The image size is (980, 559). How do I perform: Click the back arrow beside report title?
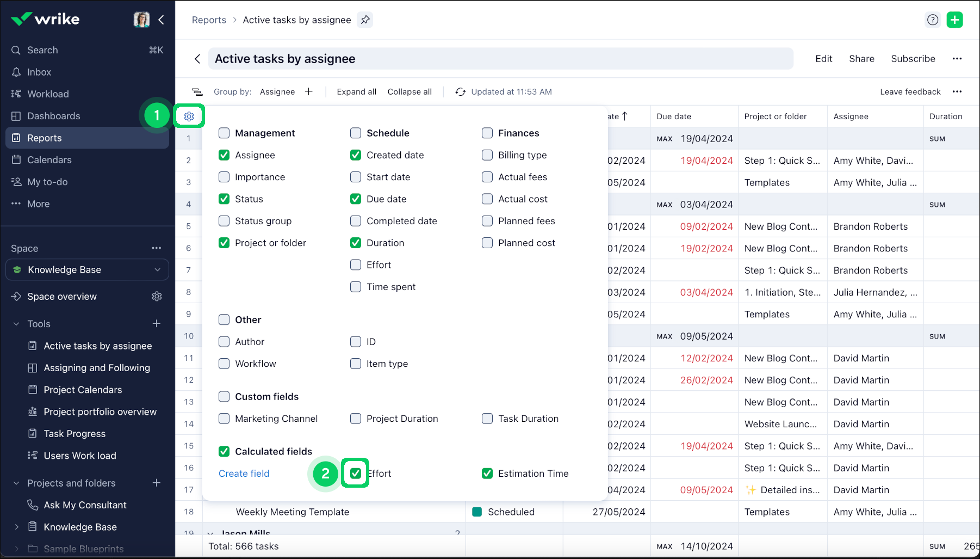197,59
